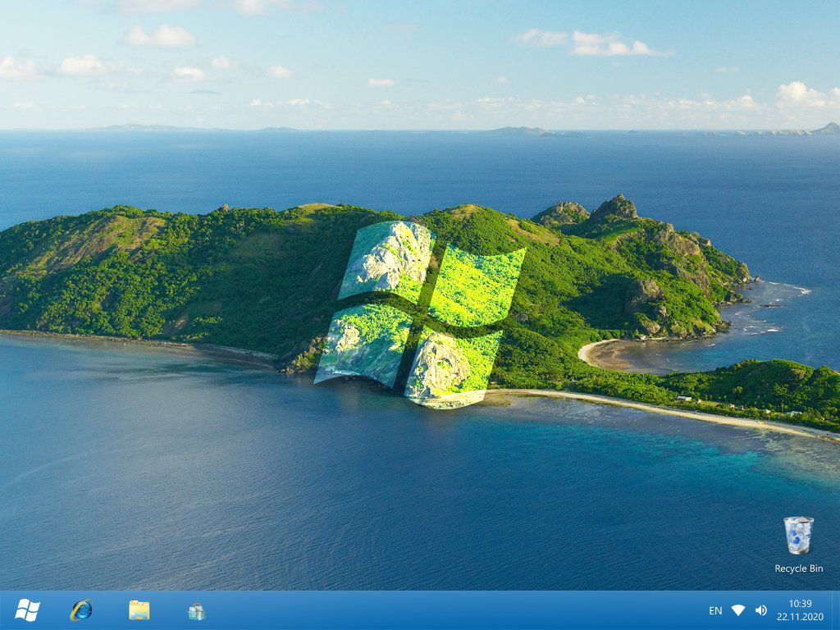Select the Recycle Bin desktop icon
The height and width of the screenshot is (630, 840).
798,535
